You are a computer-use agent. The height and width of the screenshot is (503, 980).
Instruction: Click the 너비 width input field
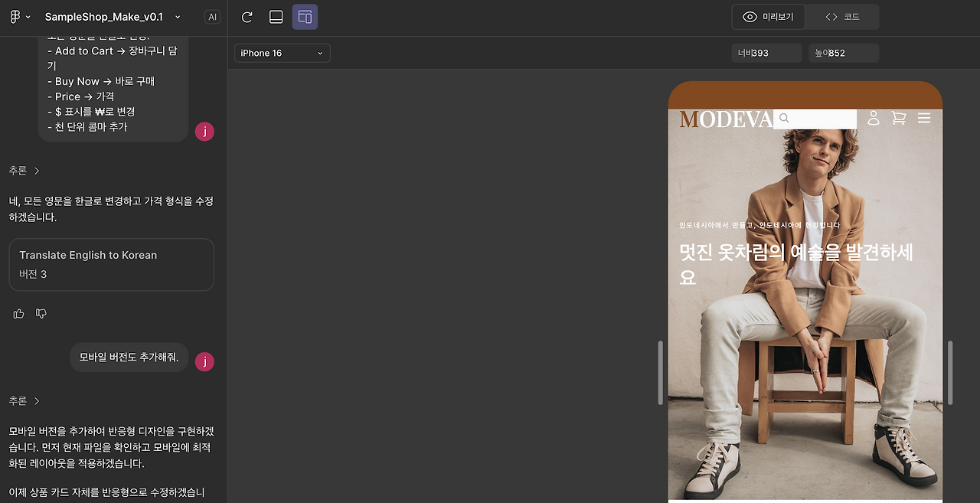click(x=766, y=53)
